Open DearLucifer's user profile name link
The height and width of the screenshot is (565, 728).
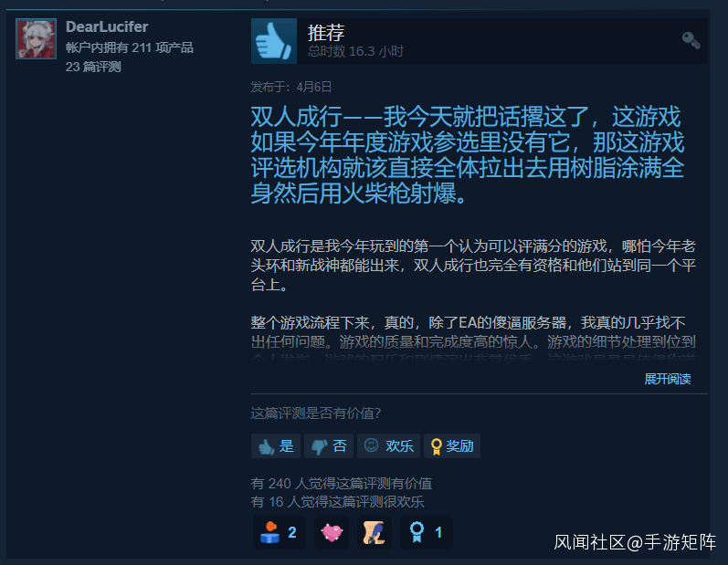tap(107, 26)
